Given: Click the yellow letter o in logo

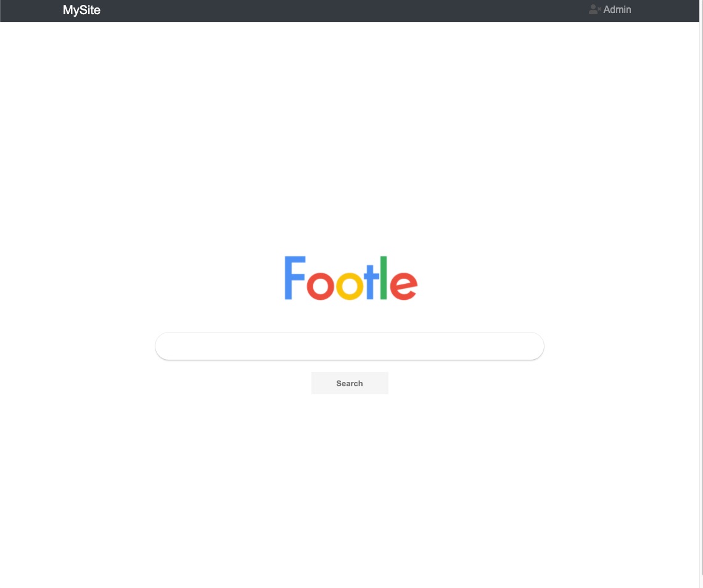Looking at the screenshot, I should coord(350,285).
